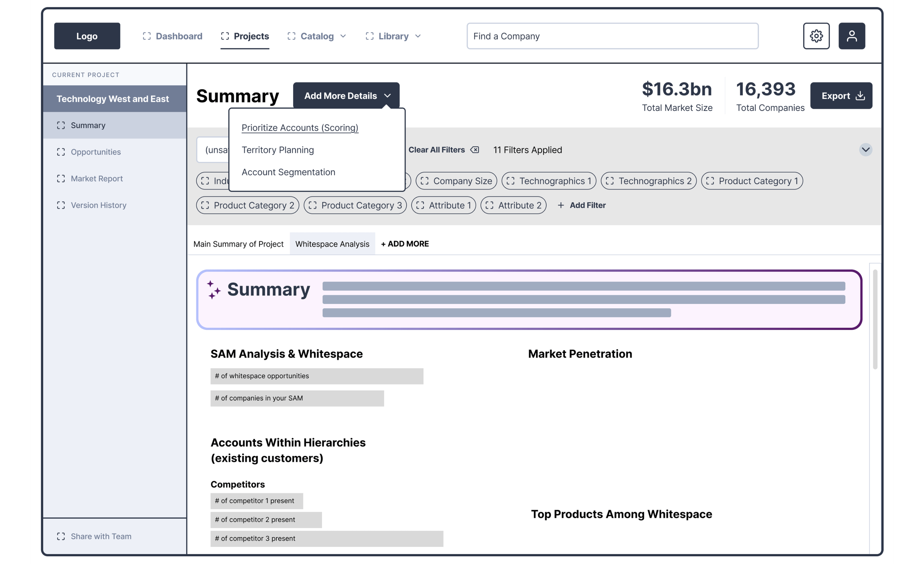Open Market Report in the sidebar
The height and width of the screenshot is (564, 924).
point(96,179)
